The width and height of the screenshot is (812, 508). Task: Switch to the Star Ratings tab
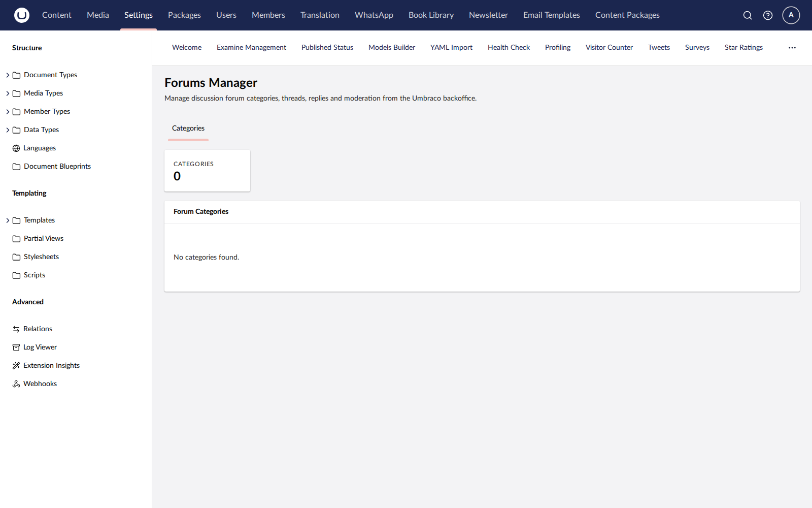tap(743, 48)
